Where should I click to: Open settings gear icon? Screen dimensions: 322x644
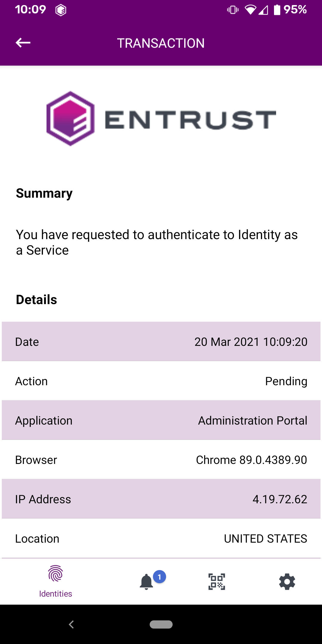[287, 582]
